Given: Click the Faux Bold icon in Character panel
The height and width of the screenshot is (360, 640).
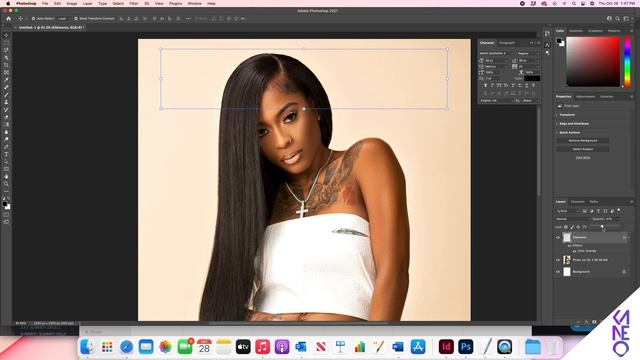Looking at the screenshot, I should [x=485, y=86].
